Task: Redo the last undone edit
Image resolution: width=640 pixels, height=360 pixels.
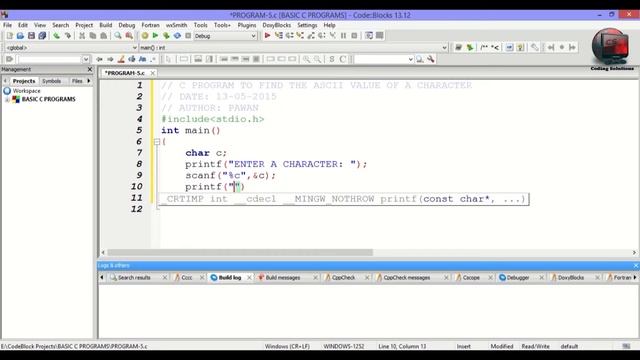Action: click(x=68, y=36)
